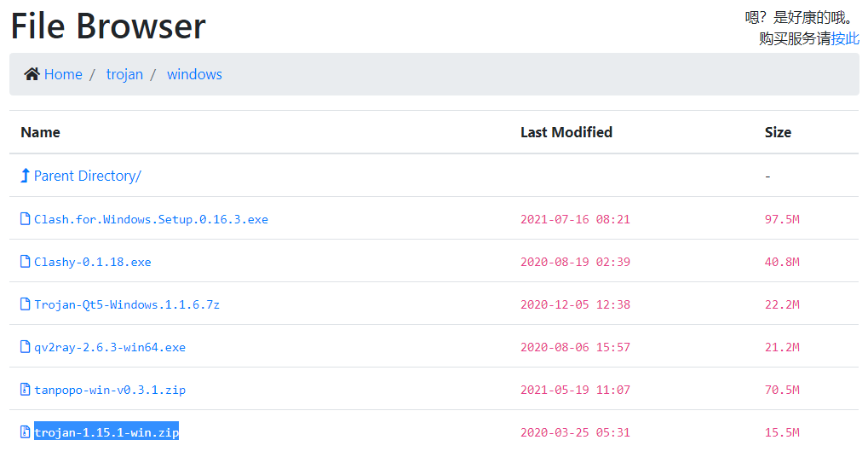
Task: Download Trojan-Qt5-Windows.1.1.6.7z archive
Action: coord(127,304)
